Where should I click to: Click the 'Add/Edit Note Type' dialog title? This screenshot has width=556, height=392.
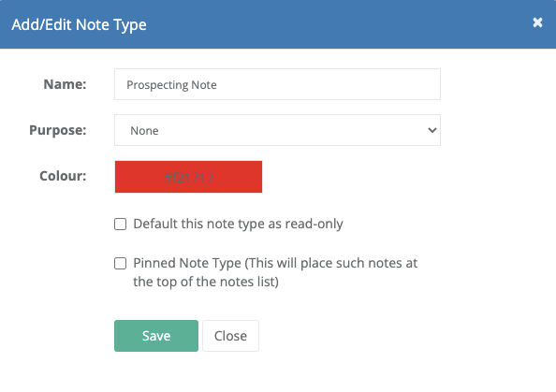pyautogui.click(x=79, y=25)
